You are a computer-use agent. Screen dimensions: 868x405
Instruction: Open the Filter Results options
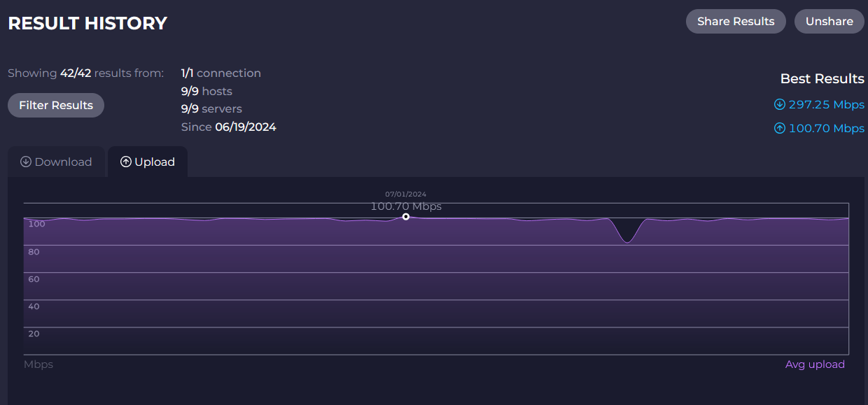tap(56, 105)
